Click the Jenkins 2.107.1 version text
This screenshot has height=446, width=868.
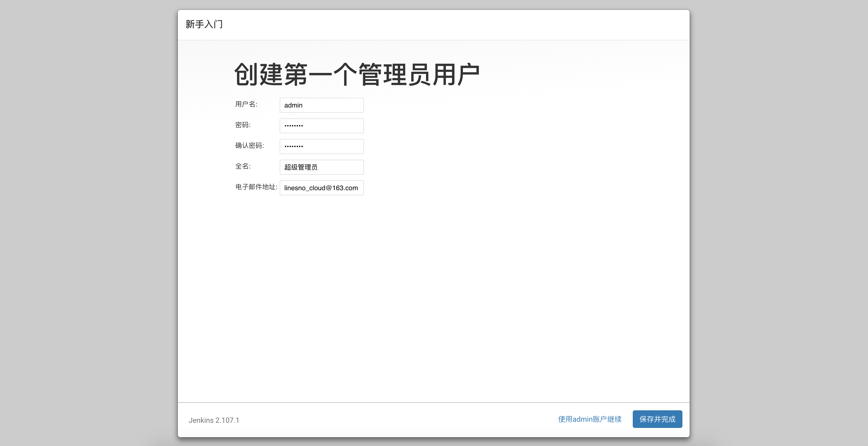[x=214, y=420]
